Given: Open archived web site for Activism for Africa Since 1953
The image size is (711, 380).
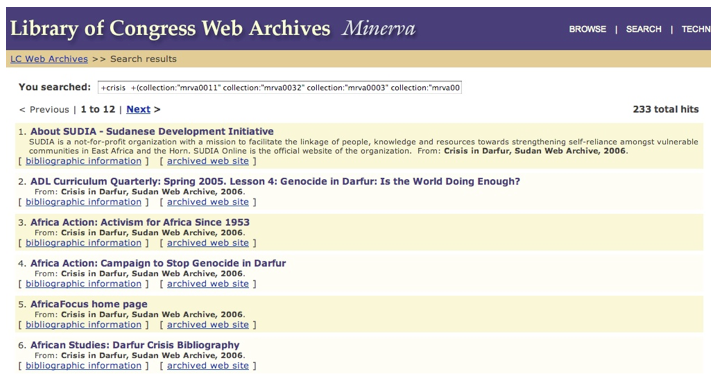Looking at the screenshot, I should pos(208,243).
